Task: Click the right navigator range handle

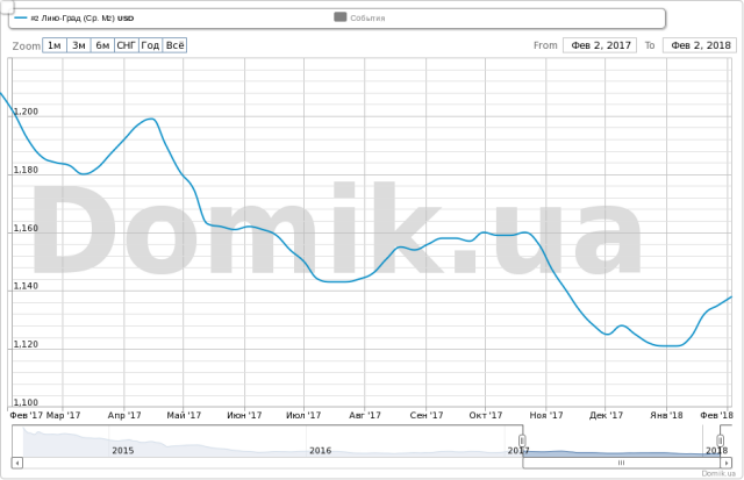Action: click(720, 441)
